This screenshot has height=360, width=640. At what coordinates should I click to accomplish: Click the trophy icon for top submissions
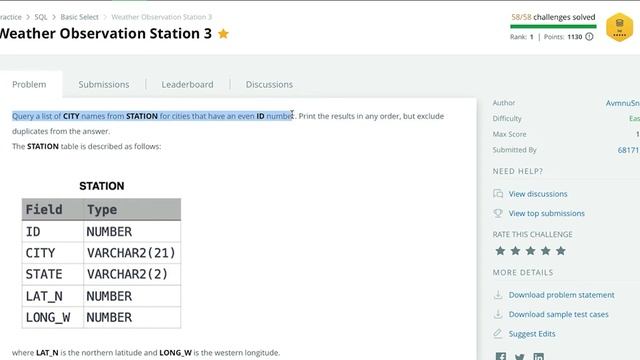[498, 213]
